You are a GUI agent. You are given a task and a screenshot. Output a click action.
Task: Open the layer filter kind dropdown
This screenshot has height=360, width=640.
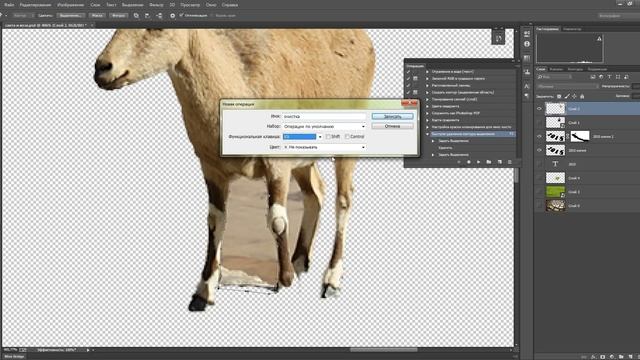coord(554,77)
